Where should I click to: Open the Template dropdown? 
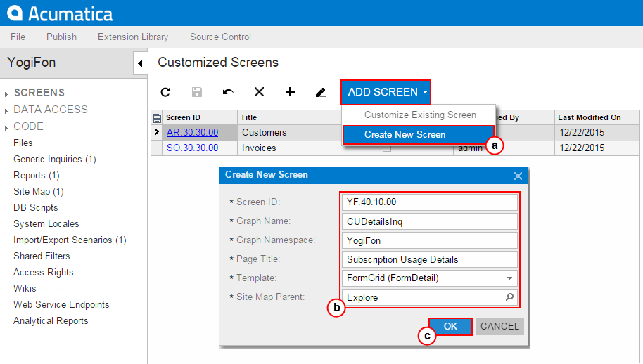(509, 278)
